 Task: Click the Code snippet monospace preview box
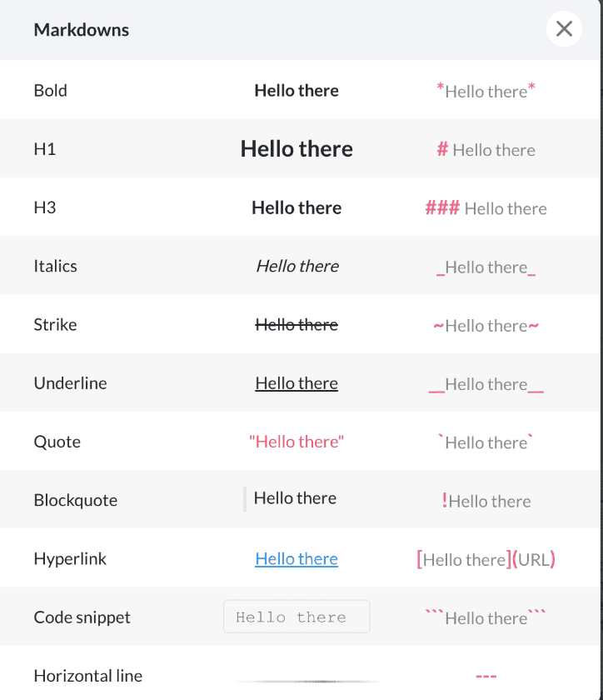pyautogui.click(x=297, y=617)
